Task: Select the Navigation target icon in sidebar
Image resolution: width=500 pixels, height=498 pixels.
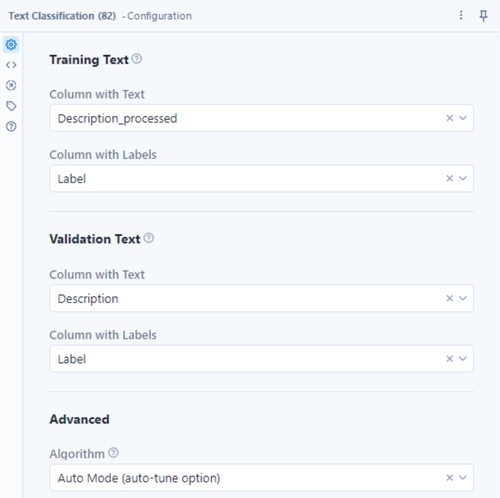Action: click(x=11, y=86)
